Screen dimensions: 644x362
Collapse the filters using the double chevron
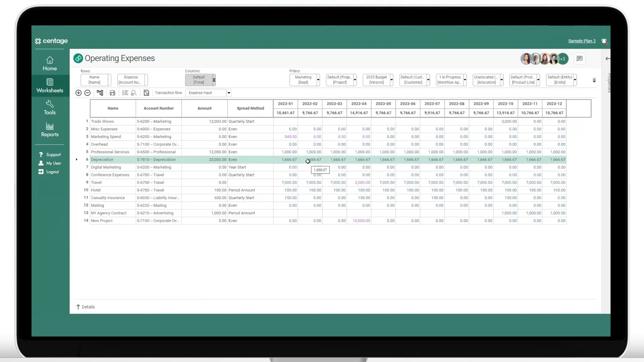click(x=594, y=80)
